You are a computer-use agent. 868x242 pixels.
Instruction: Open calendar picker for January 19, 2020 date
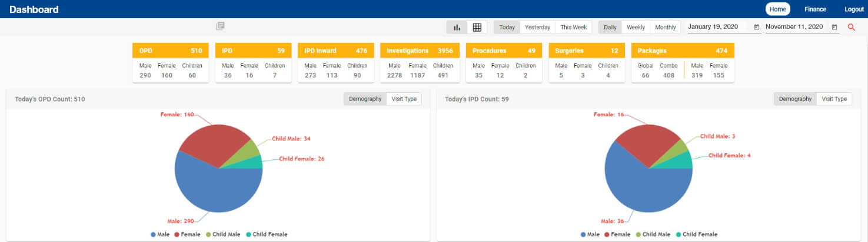pyautogui.click(x=756, y=27)
